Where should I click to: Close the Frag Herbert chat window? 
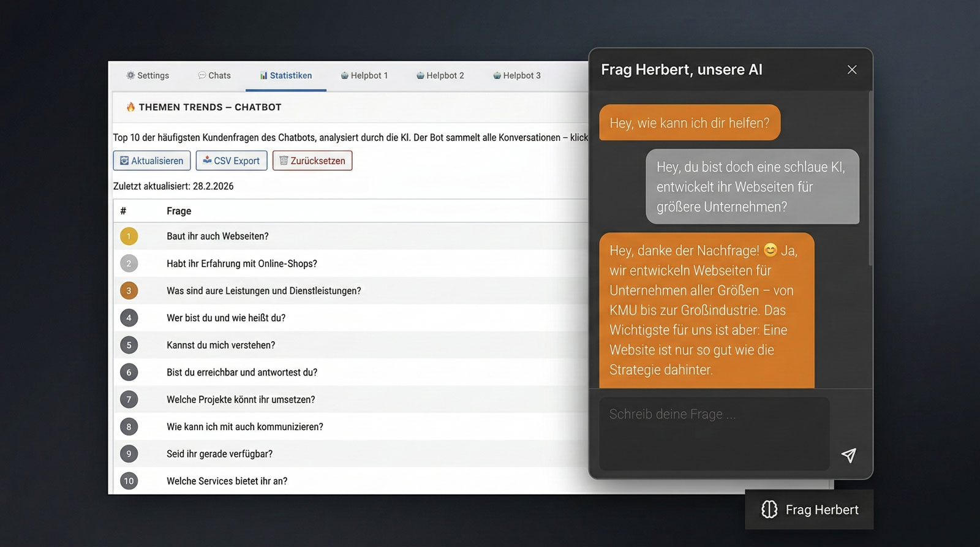pyautogui.click(x=851, y=70)
